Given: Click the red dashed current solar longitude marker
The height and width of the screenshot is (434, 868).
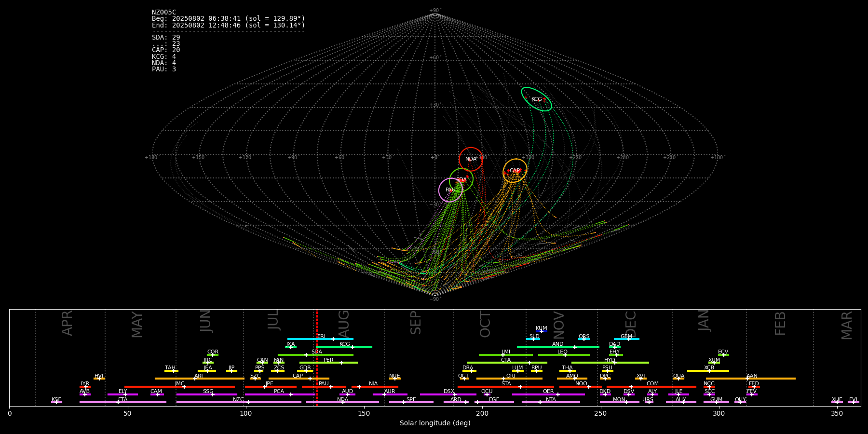Looking at the screenshot, I should tap(317, 357).
